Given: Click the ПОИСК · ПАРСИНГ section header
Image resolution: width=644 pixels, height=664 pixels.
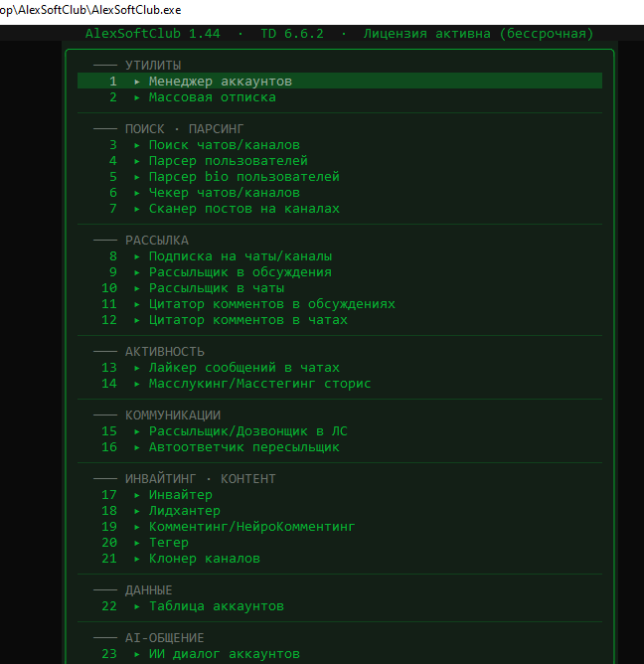Looking at the screenshot, I should pyautogui.click(x=184, y=129).
